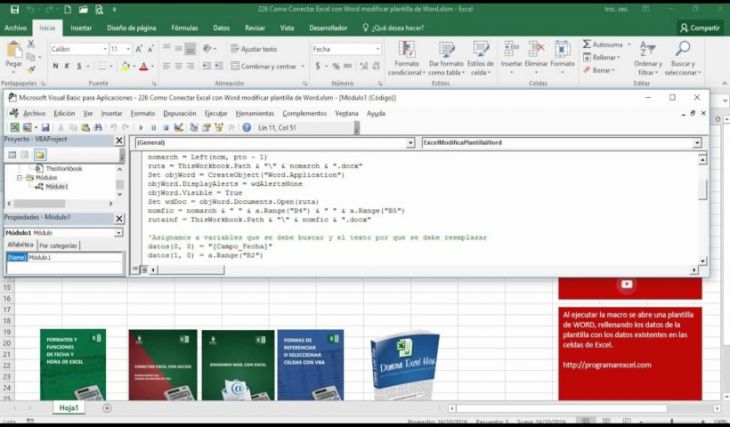
Task: Close the Proyecto VBAProject panel
Action: (x=119, y=140)
